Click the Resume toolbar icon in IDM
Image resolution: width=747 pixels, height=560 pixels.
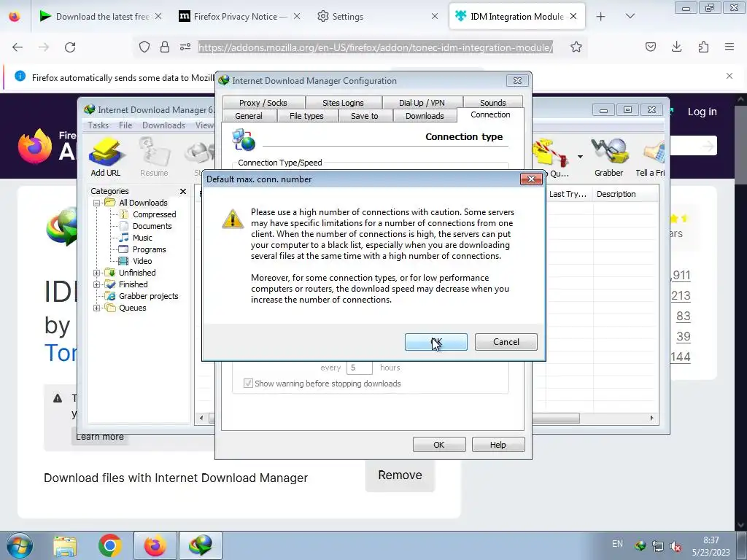pos(154,157)
